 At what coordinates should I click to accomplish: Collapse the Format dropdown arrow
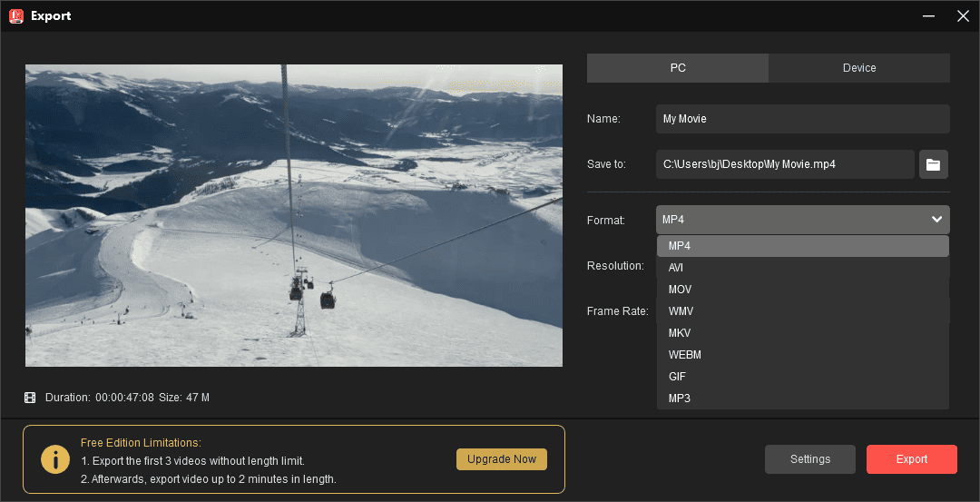[936, 220]
